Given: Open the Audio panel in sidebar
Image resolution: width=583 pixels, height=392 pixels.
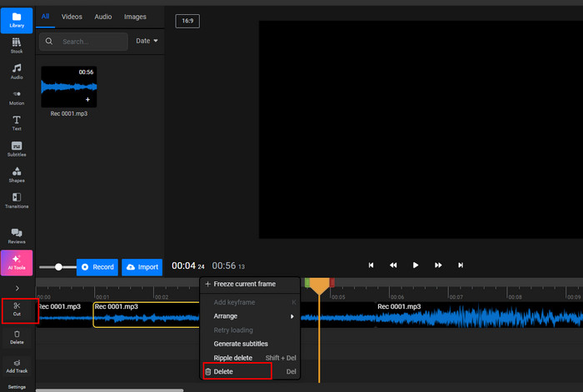Looking at the screenshot, I should [x=17, y=72].
